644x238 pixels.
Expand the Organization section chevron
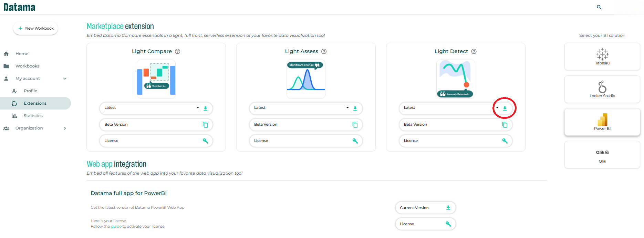click(x=65, y=128)
